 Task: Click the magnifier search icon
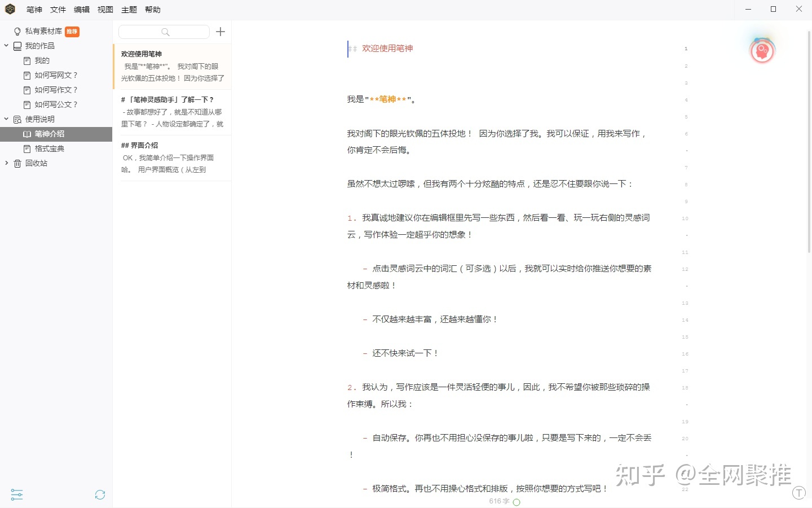165,32
